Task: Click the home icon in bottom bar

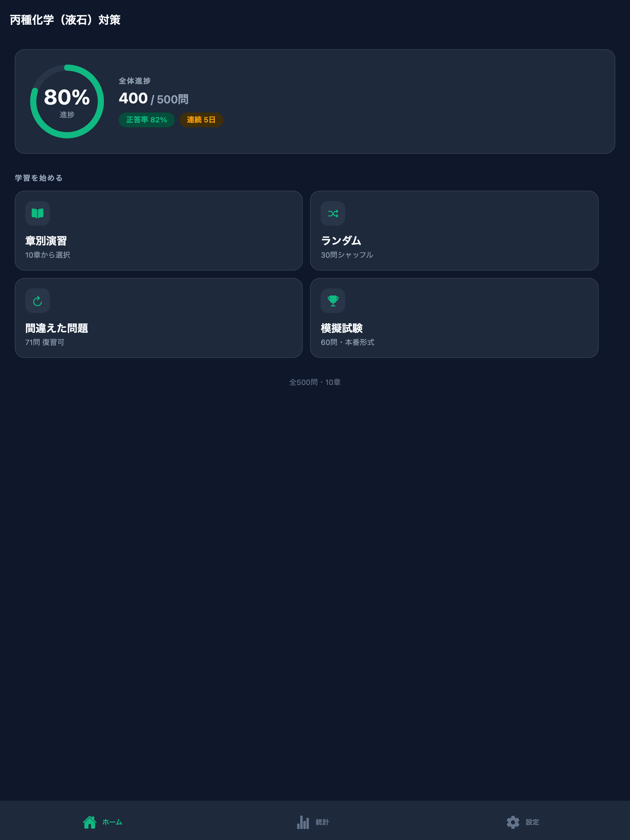Action: pyautogui.click(x=90, y=822)
